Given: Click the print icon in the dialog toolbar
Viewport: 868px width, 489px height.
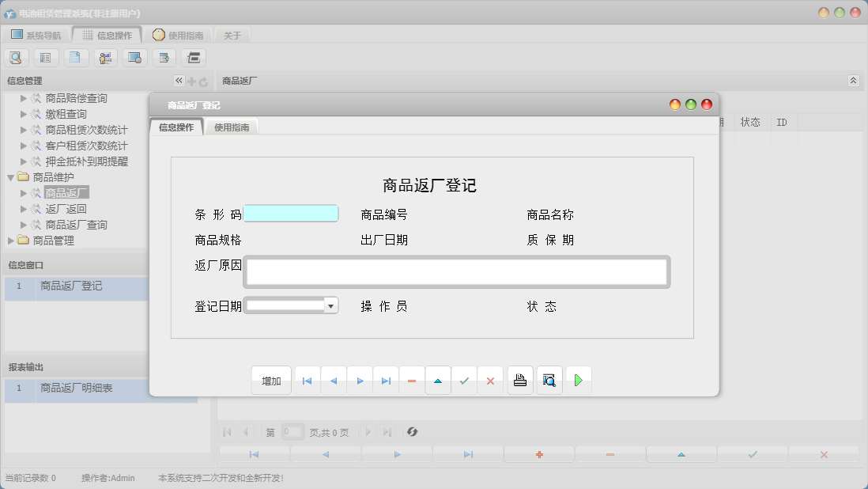Looking at the screenshot, I should tap(519, 380).
